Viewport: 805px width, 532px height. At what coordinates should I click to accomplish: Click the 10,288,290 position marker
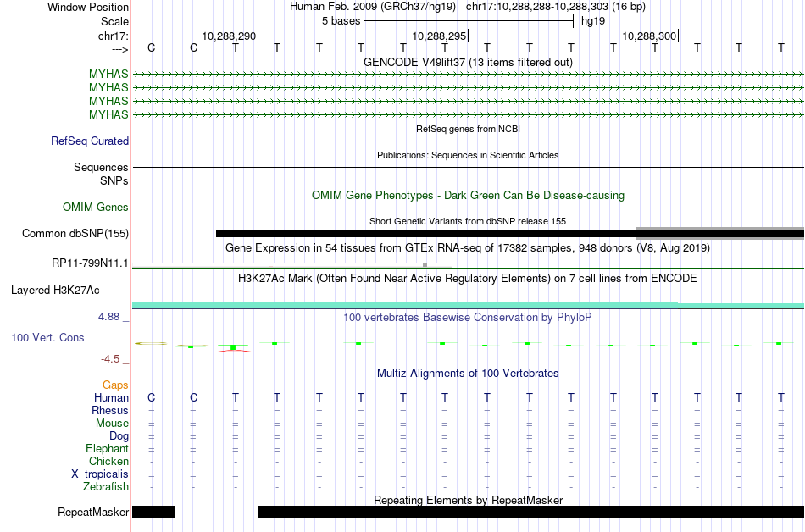229,36
